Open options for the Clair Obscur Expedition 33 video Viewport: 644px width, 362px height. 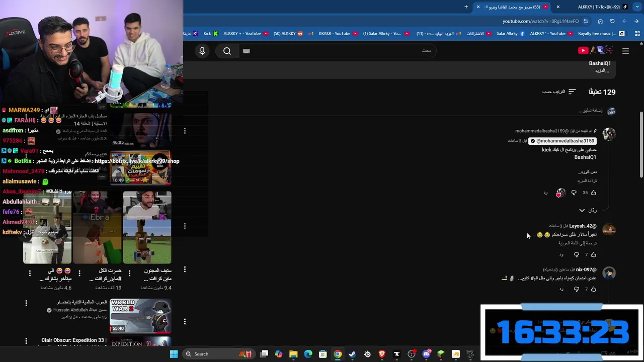26,341
